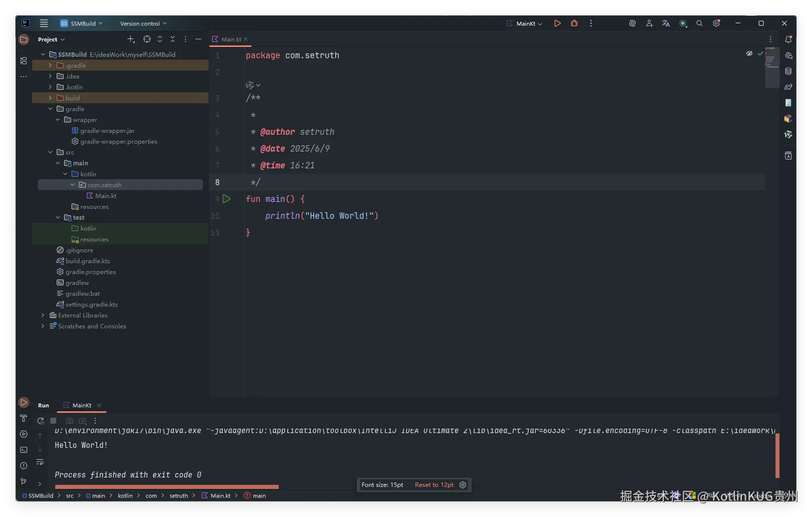Open the Database tool window
812x517 pixels.
[788, 71]
